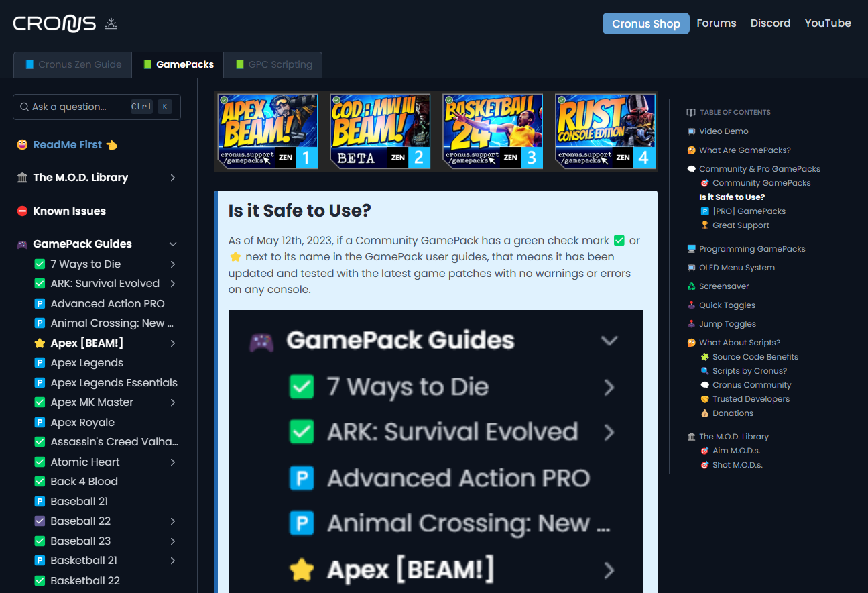Click the trophy icon next to Great Support
The image size is (868, 593).
tap(706, 225)
